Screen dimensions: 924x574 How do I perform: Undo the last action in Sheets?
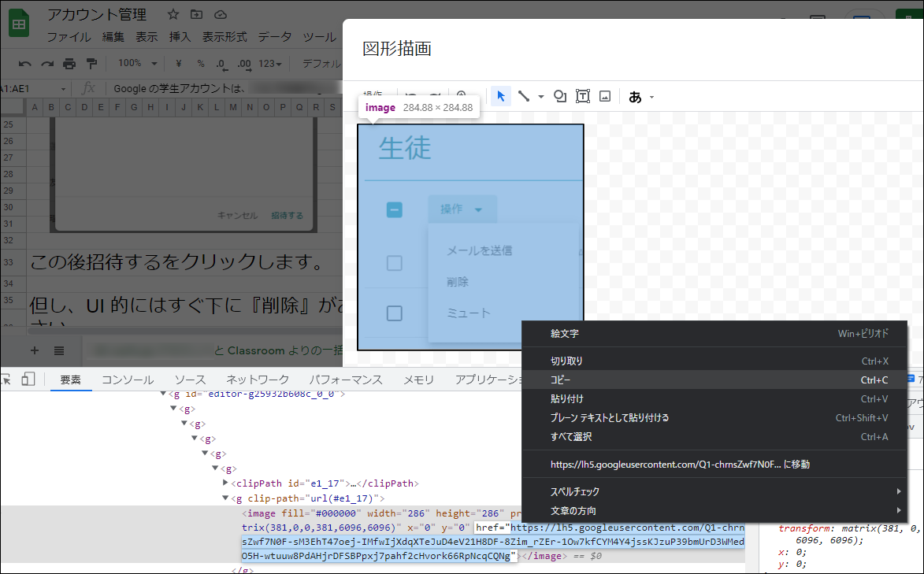pyautogui.click(x=24, y=63)
